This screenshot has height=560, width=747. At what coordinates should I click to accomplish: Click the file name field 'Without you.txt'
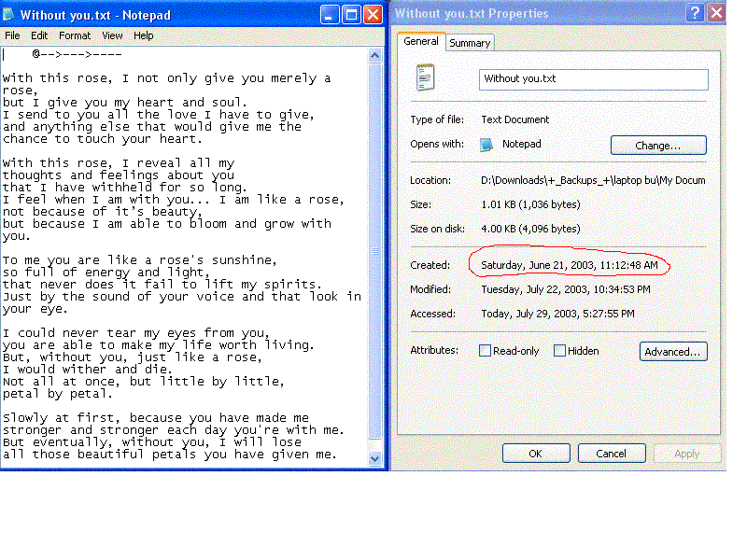click(594, 79)
